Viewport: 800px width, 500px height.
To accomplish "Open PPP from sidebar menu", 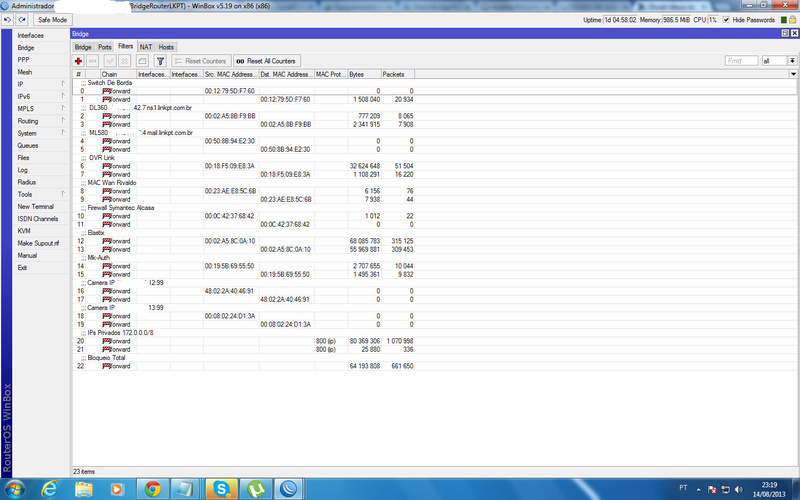I will point(23,60).
